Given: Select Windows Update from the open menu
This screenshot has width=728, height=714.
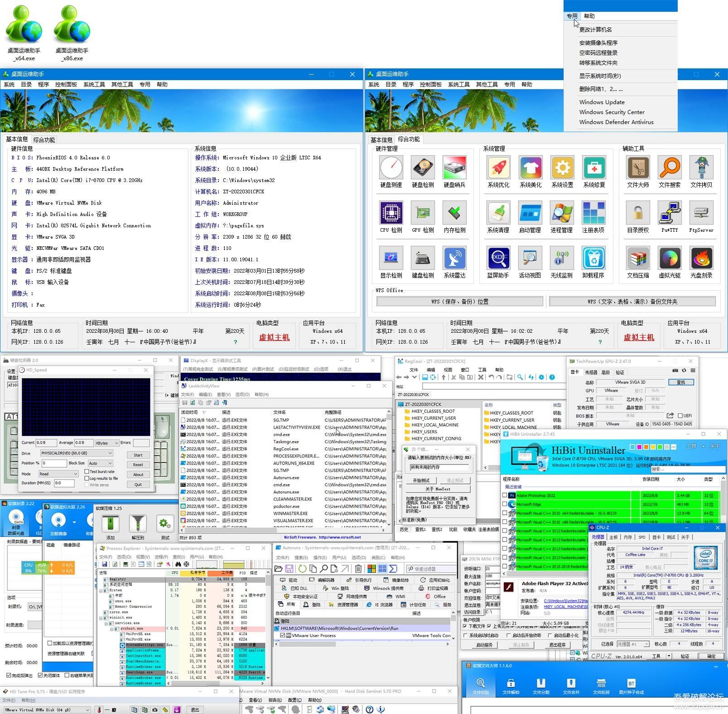Looking at the screenshot, I should (602, 102).
